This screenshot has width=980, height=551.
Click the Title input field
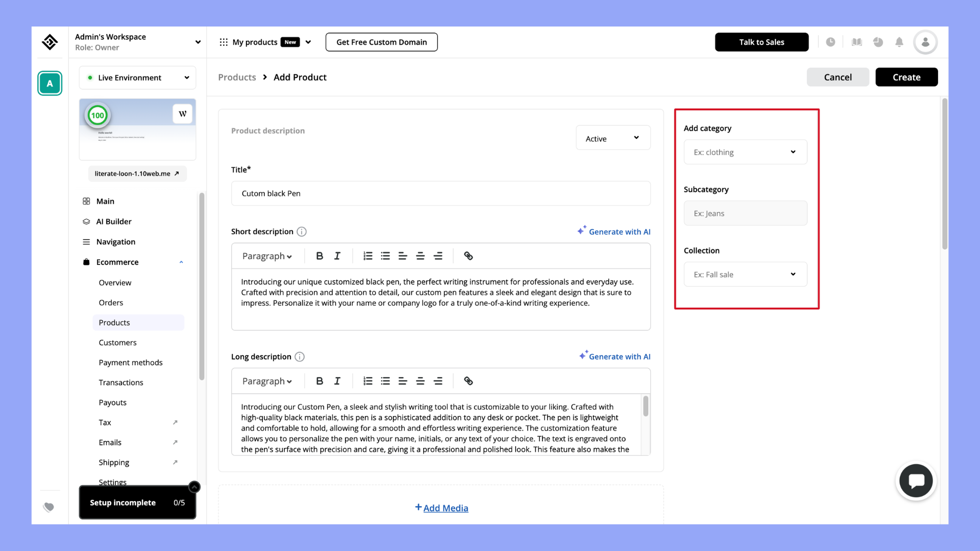click(x=440, y=193)
